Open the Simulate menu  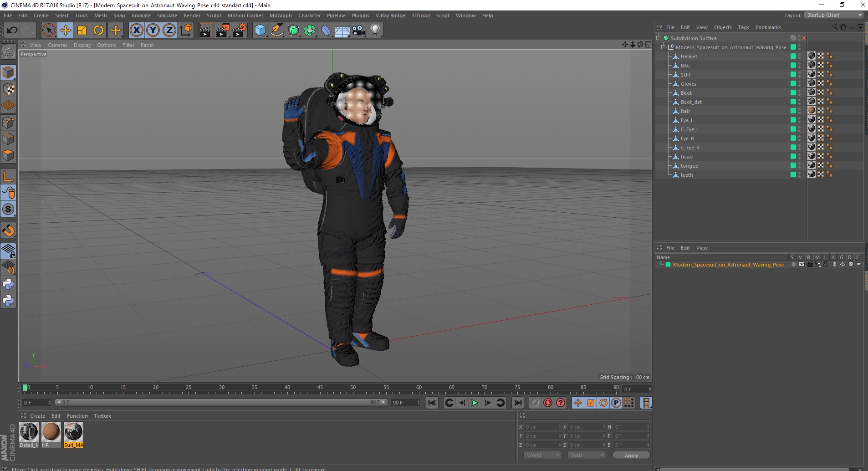click(167, 15)
